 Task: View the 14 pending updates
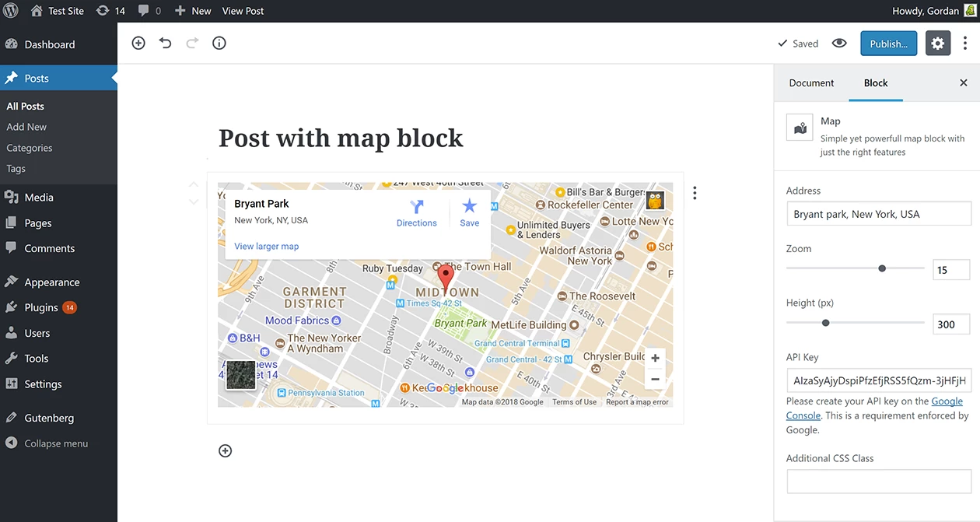coord(110,11)
